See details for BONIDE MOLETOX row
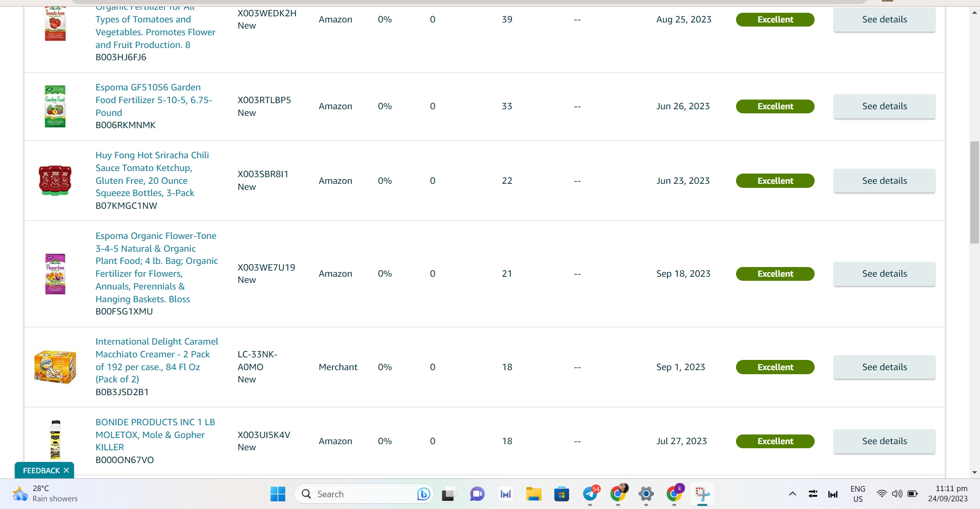Screen dimensions: 980x509 885,441
